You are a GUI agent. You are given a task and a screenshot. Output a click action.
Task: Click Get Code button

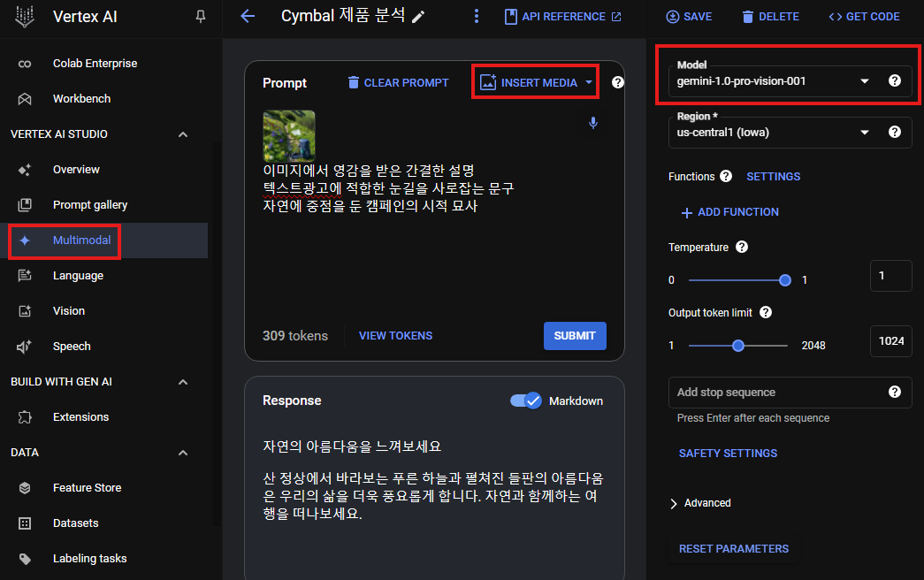(864, 17)
